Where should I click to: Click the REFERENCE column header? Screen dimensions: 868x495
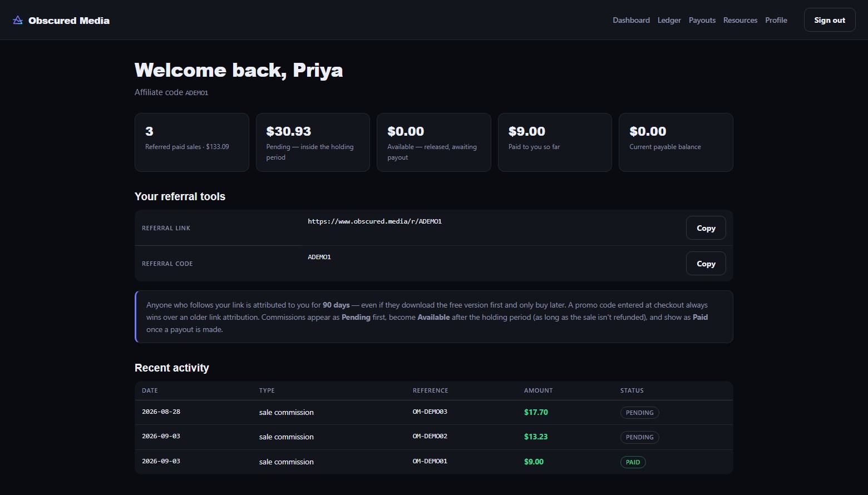(430, 390)
